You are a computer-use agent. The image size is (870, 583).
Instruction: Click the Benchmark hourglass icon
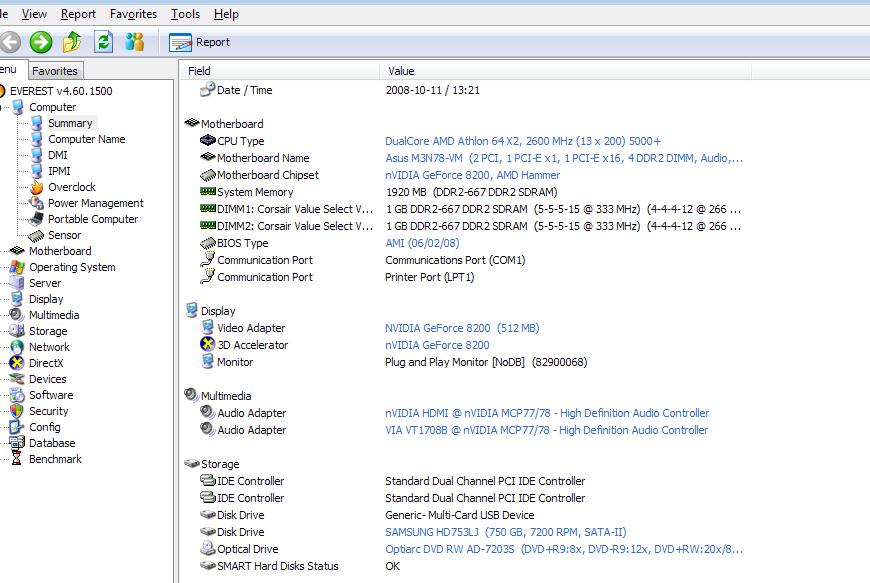point(17,459)
